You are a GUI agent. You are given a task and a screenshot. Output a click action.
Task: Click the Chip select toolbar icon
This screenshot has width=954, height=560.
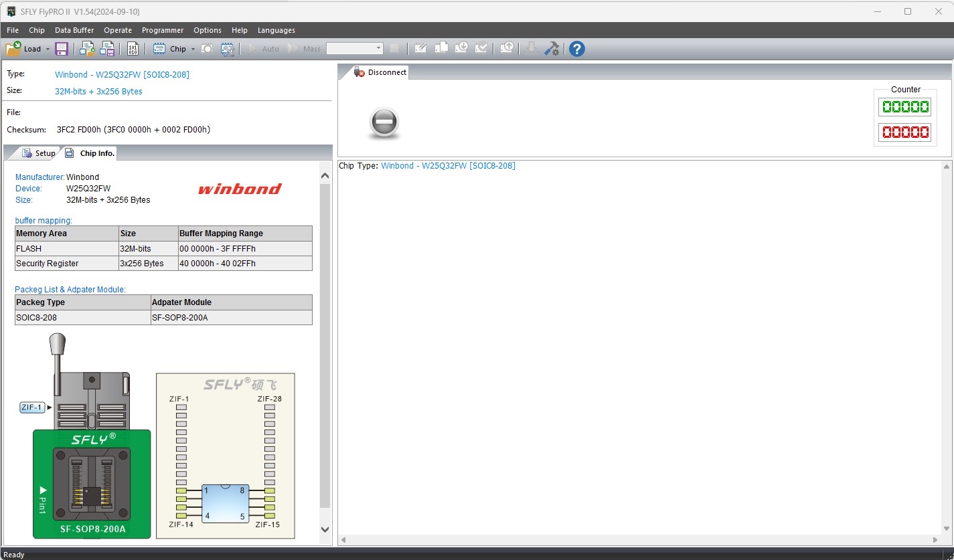tap(159, 49)
